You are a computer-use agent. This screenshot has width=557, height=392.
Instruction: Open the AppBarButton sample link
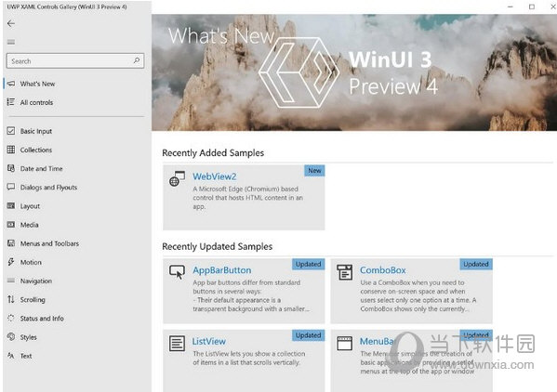pos(222,270)
